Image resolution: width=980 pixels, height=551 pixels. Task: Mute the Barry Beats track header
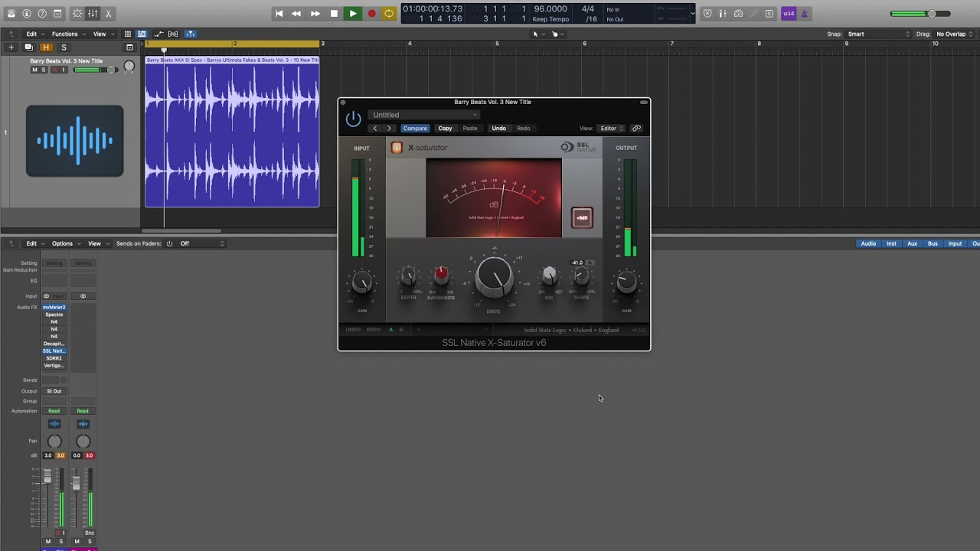(x=34, y=70)
